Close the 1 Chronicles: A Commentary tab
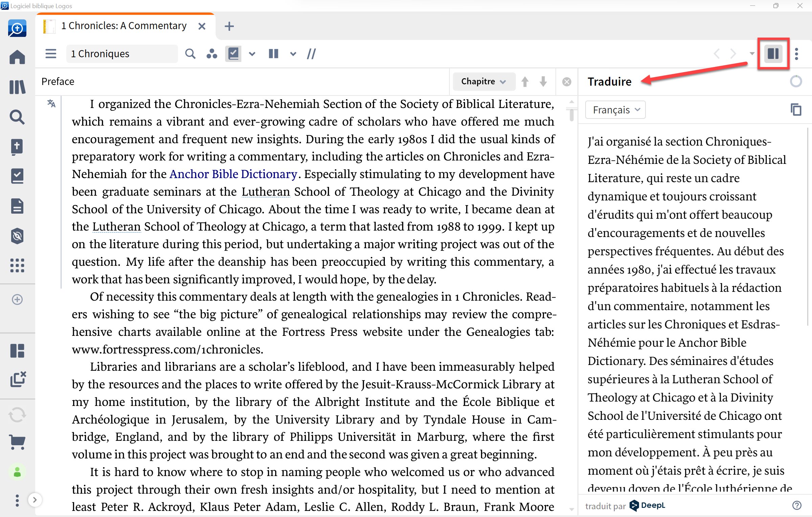Viewport: 812px width, 517px height. pyautogui.click(x=202, y=26)
